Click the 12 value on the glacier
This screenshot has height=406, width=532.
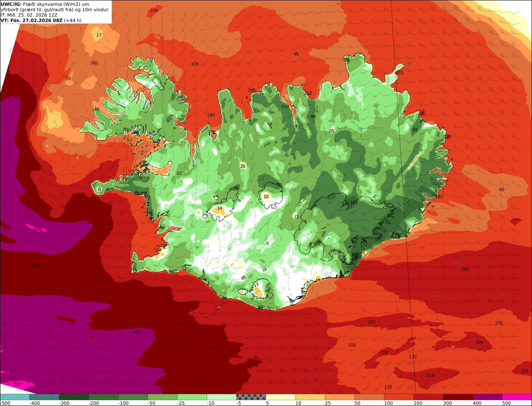click(266, 197)
